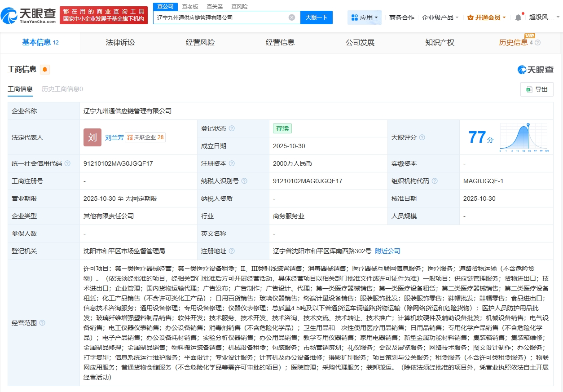563x392 pixels.
Task: Open legal representative 刘兰芳 link
Action: coord(114,137)
